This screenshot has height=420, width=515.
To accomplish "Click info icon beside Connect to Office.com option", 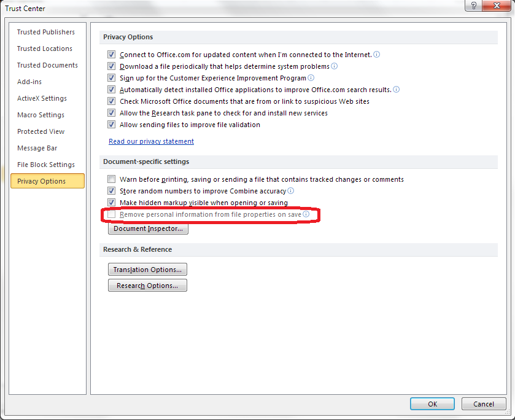I will pos(377,55).
